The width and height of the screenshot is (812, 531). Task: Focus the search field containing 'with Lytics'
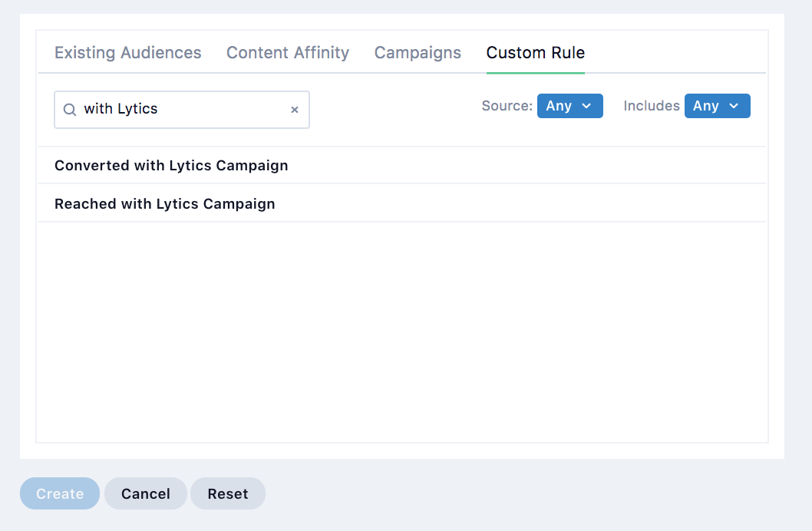(x=184, y=110)
